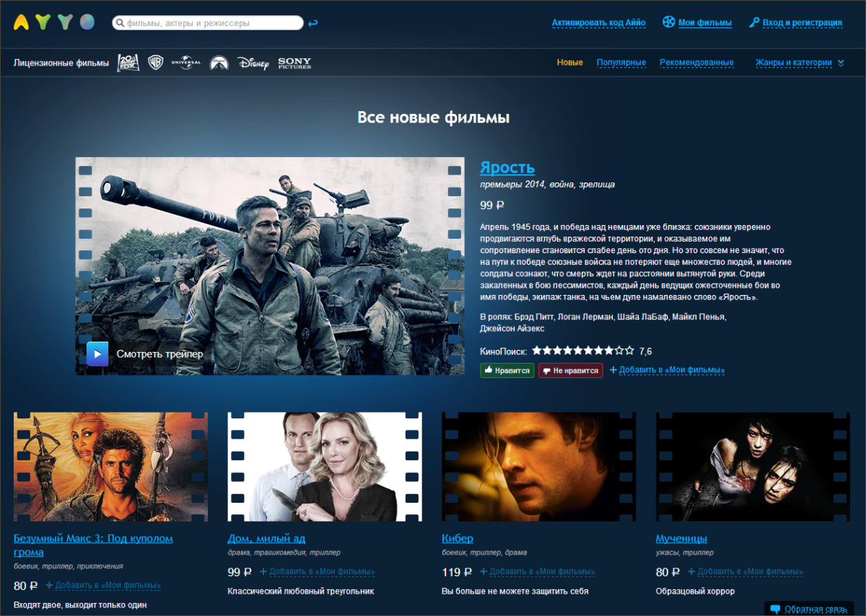Screen dimensions: 866x616
Task: Add Ярость to Мои фильмы
Action: tap(667, 370)
